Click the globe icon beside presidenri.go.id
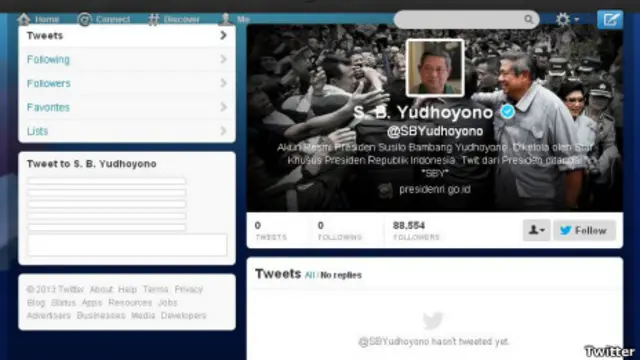Screen dimensions: 640x360 pyautogui.click(x=385, y=190)
